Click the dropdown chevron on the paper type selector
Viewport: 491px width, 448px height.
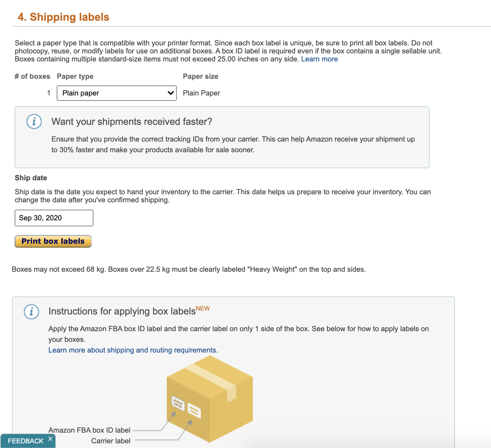point(170,93)
